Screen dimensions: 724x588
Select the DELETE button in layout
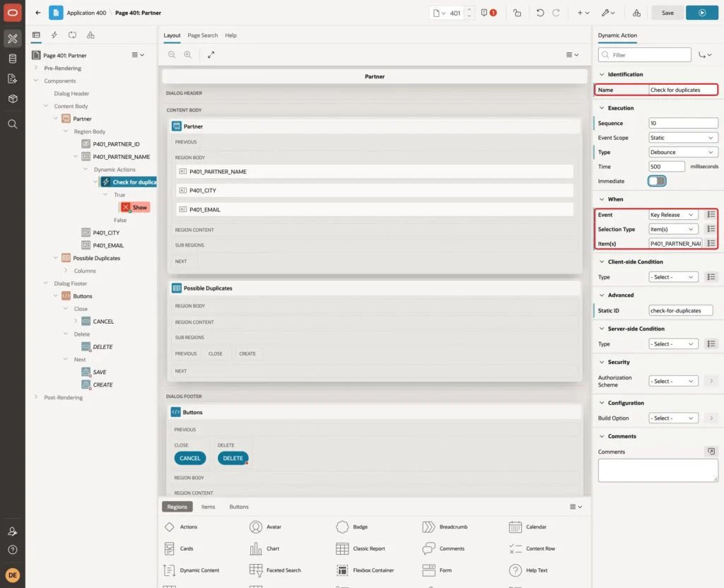(233, 458)
